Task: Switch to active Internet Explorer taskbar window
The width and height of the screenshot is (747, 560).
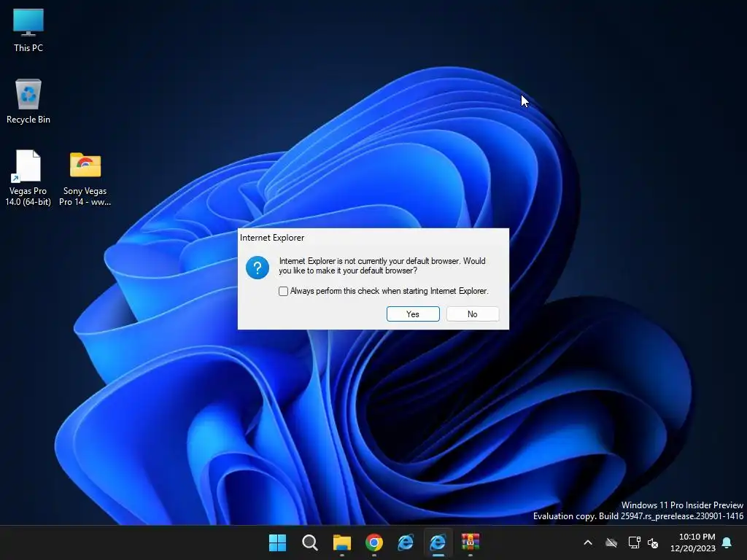Action: click(x=438, y=542)
